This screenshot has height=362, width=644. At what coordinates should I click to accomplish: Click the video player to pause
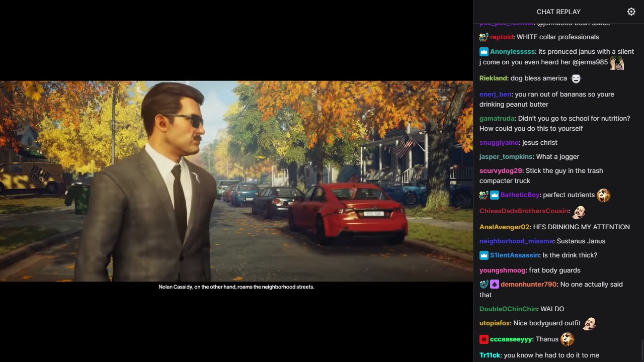click(236, 181)
